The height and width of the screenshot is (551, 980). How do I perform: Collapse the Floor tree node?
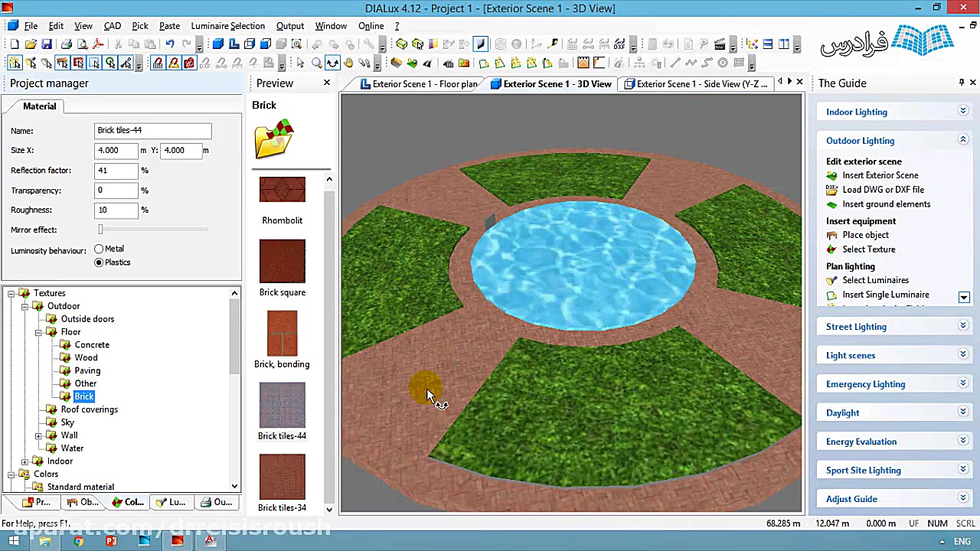(38, 332)
